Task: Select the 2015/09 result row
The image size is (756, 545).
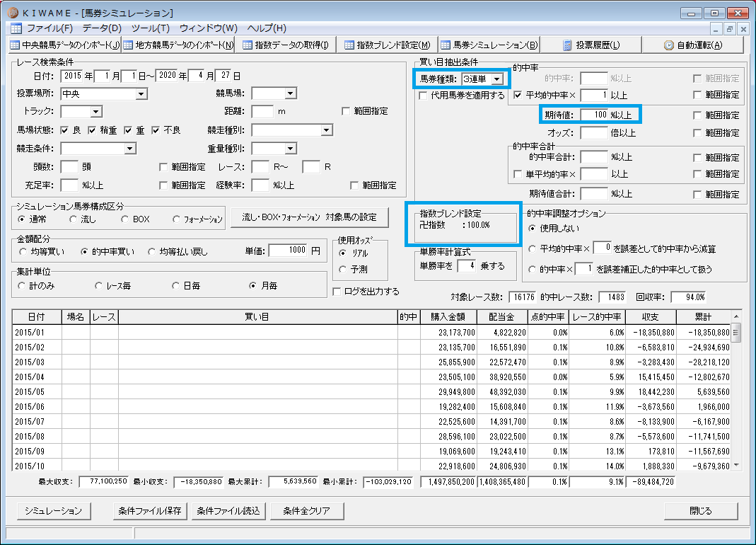Action: pos(371,452)
